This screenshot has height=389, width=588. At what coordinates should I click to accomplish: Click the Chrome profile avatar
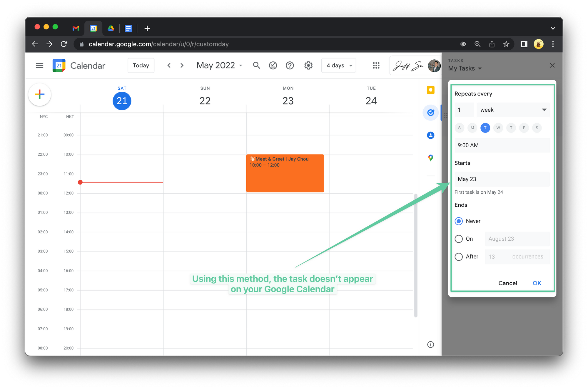[539, 44]
